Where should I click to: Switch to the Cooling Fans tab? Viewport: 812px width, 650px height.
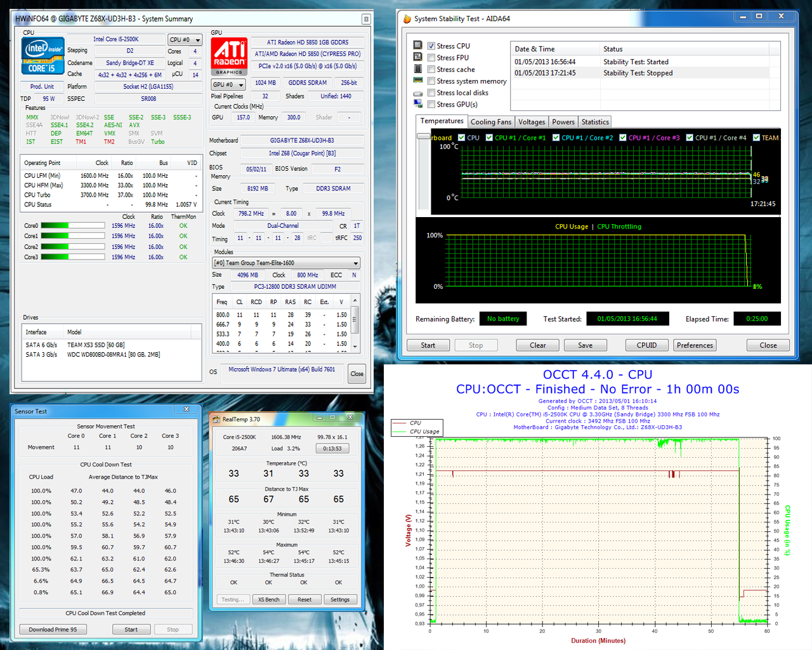pyautogui.click(x=491, y=122)
